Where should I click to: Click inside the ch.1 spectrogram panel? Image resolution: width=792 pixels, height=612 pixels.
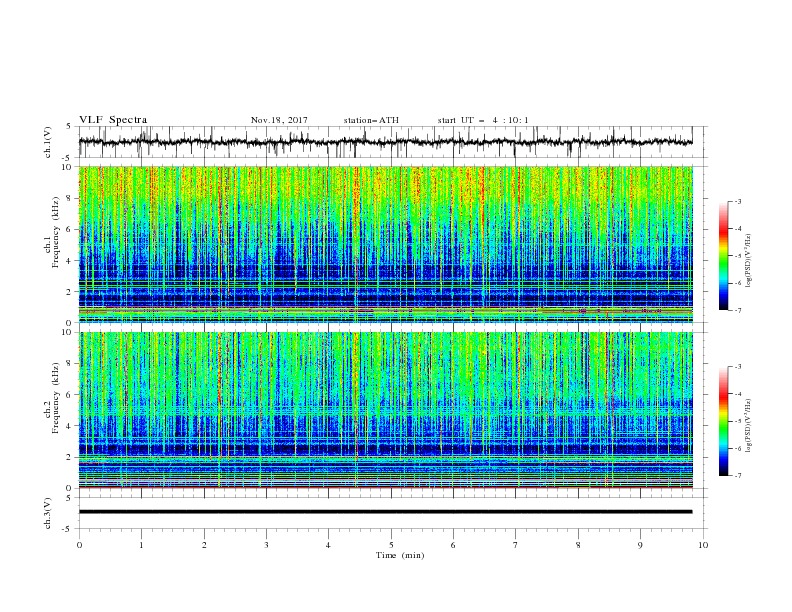click(x=385, y=244)
